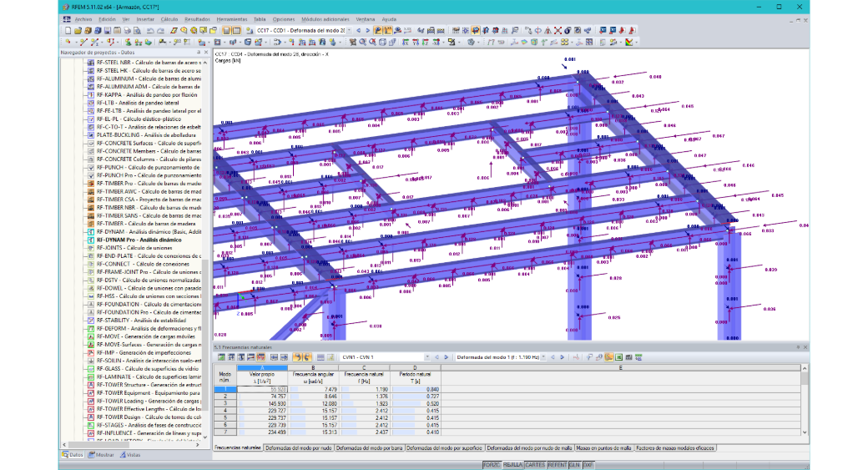Switch to isometric view cube icon
Screen dimensions: 868x470
382,42
